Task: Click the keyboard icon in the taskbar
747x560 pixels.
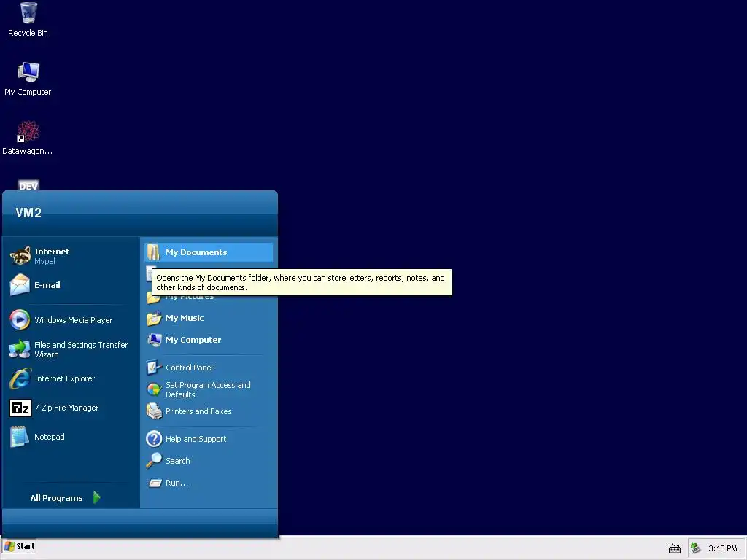Action: click(x=675, y=549)
